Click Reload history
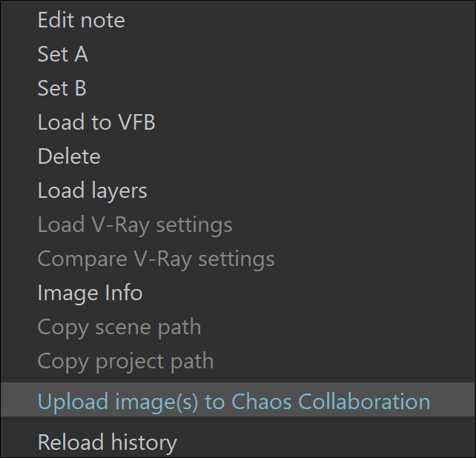This screenshot has width=476, height=458. pos(238,441)
